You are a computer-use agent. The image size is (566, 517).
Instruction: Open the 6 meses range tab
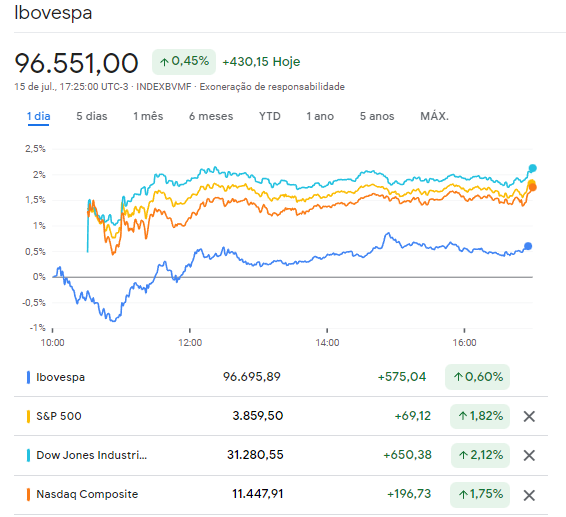click(211, 116)
